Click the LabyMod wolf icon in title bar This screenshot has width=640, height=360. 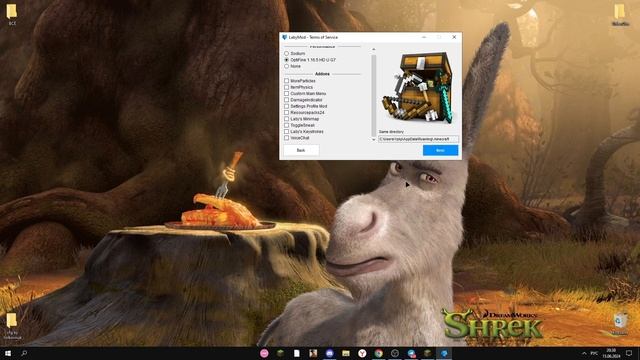point(284,37)
